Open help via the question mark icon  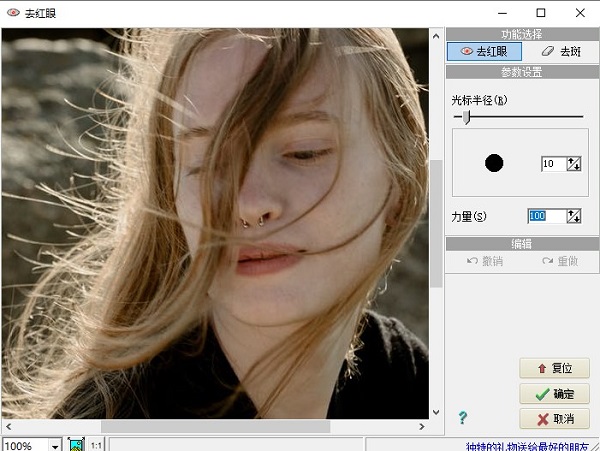point(463,418)
